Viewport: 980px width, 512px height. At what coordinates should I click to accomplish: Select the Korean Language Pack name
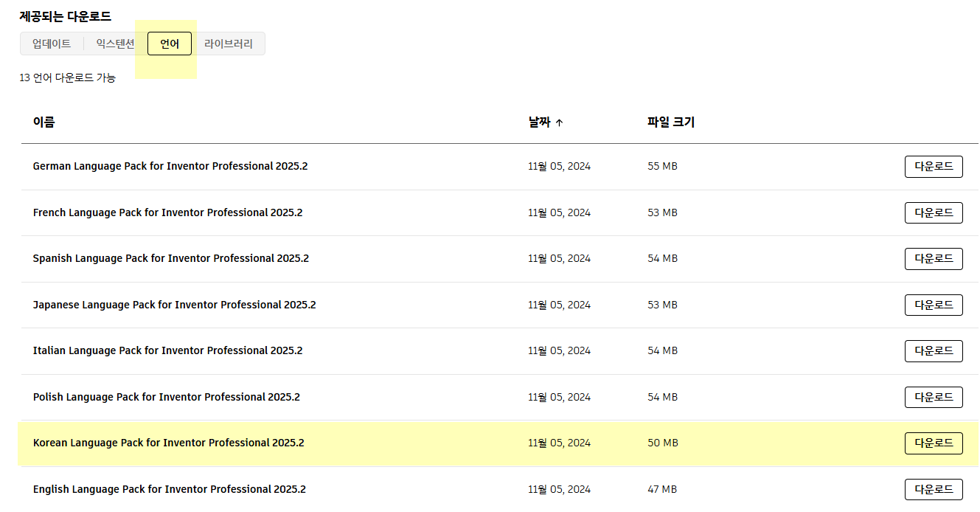pos(168,443)
